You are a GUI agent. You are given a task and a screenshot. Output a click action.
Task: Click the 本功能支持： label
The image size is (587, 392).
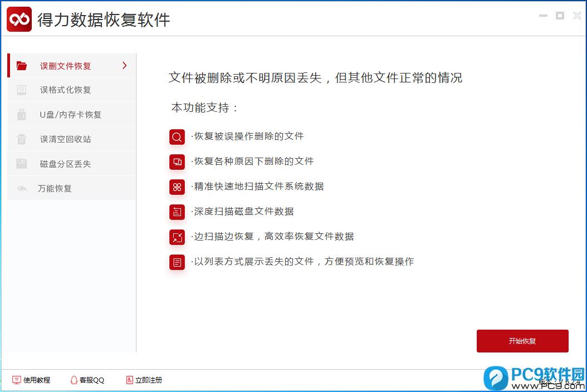pos(205,108)
